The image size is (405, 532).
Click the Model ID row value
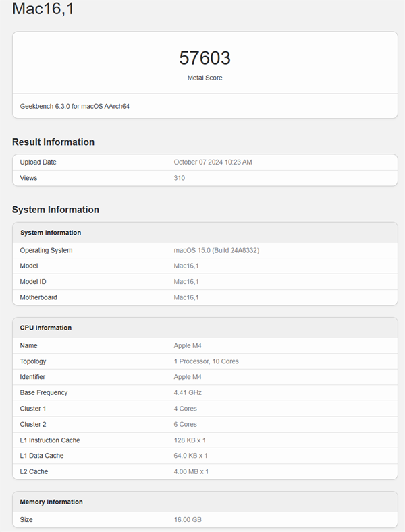point(186,281)
